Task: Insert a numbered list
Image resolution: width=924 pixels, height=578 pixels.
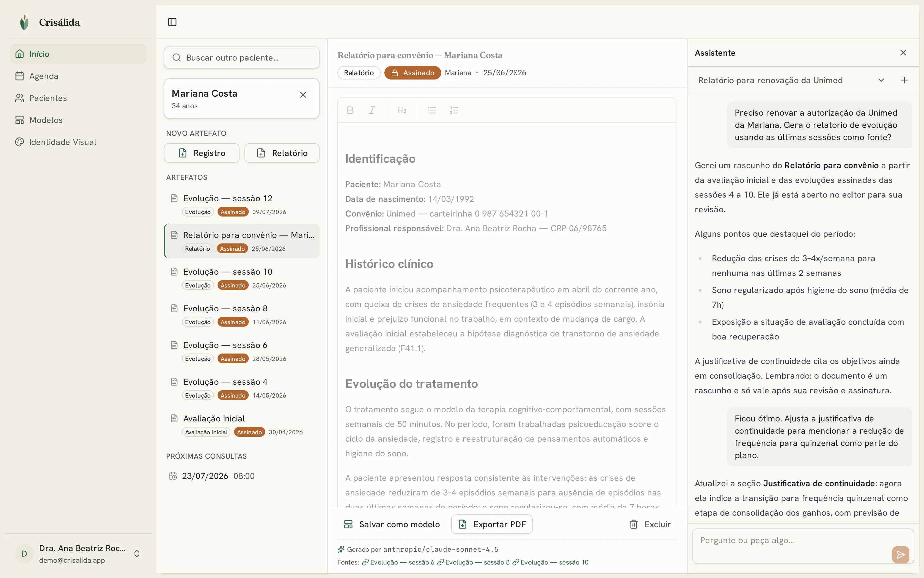Action: pos(454,110)
